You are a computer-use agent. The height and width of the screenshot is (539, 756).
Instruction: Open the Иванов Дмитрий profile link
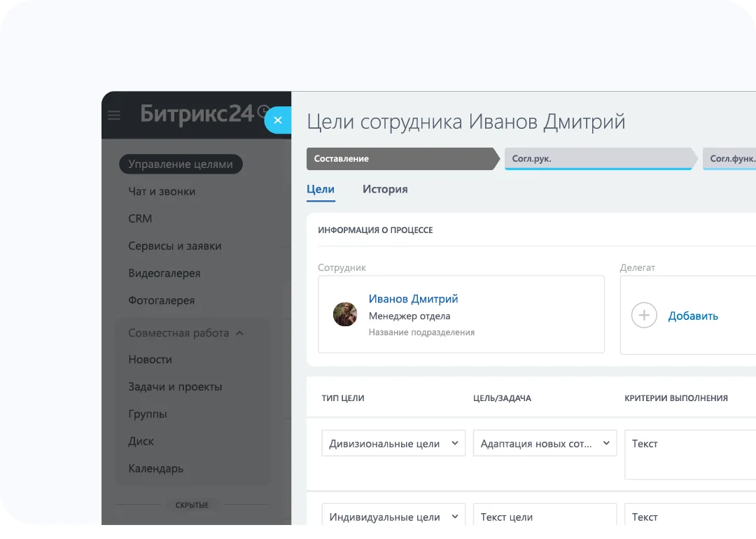point(413,299)
